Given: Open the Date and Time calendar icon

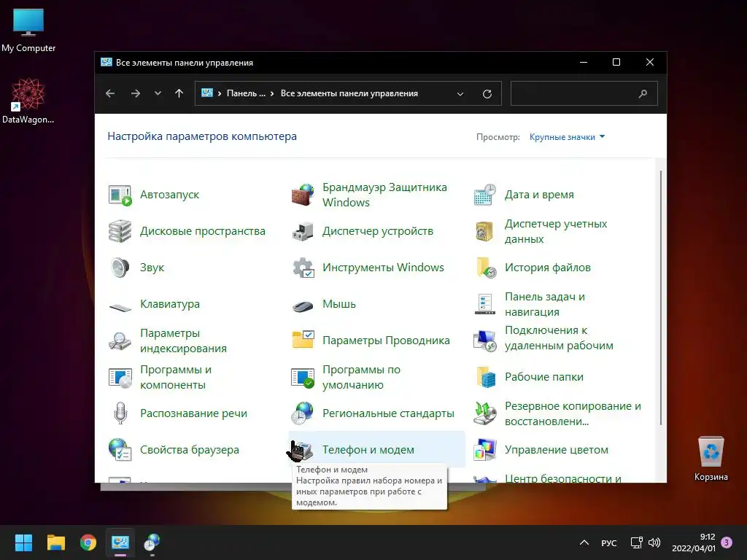Looking at the screenshot, I should (485, 195).
